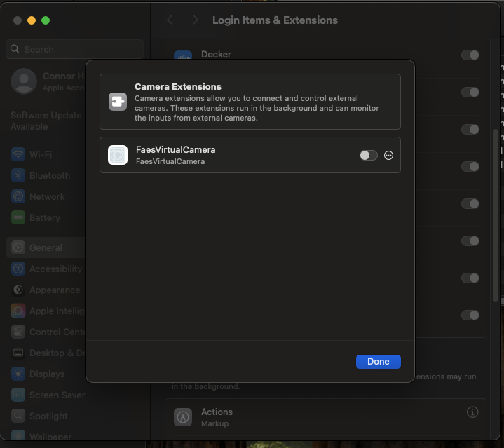Viewport: 504px width, 448px height.
Task: Click the green zoom window button
Action: click(x=46, y=20)
